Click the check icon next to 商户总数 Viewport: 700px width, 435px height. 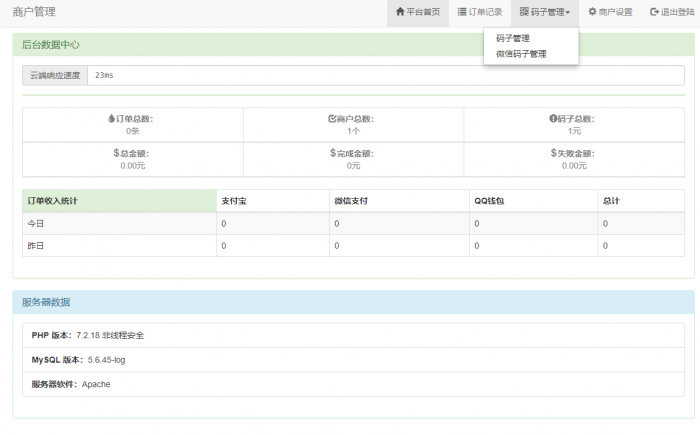pos(332,119)
